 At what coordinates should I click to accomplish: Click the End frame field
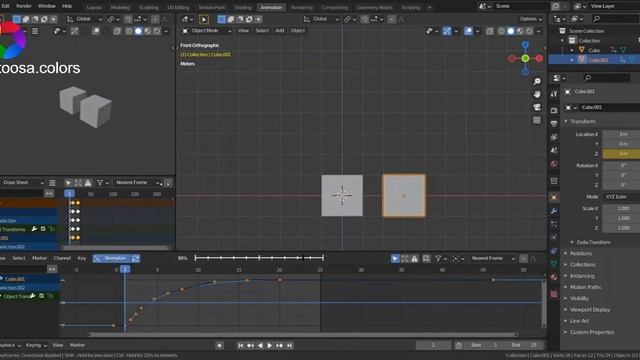pyautogui.click(x=525, y=345)
